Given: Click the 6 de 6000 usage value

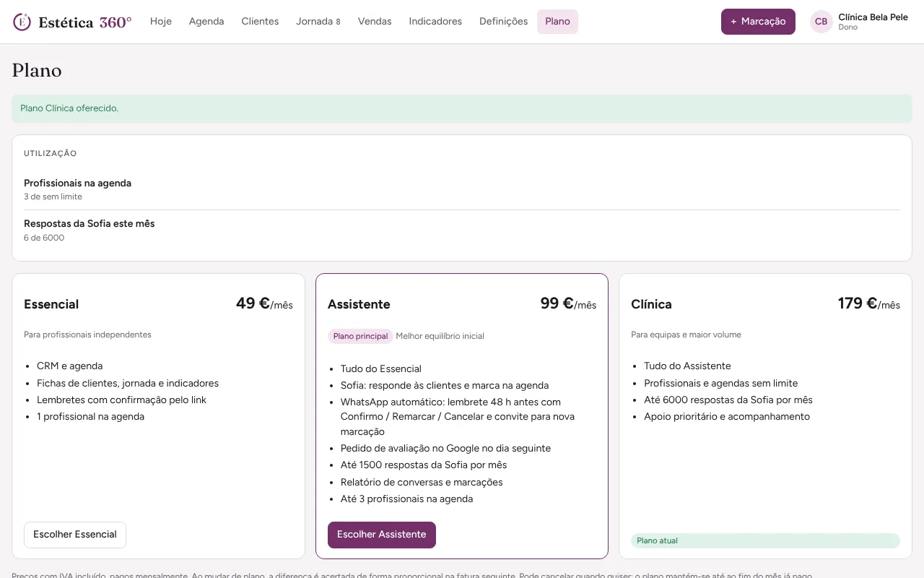Looking at the screenshot, I should [44, 238].
